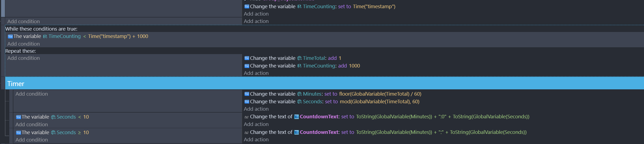Click global variable icon next to Minutes
Viewport: 644px width, 144px height.
coord(299,94)
